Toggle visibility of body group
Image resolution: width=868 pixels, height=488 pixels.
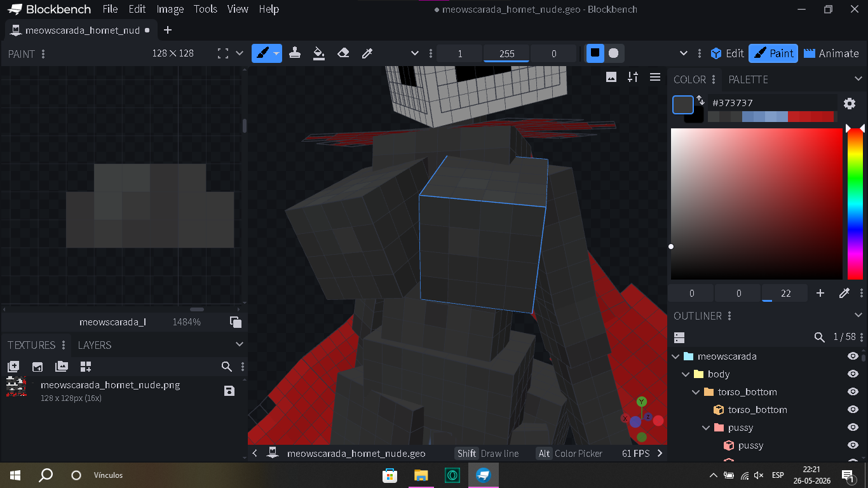click(853, 374)
